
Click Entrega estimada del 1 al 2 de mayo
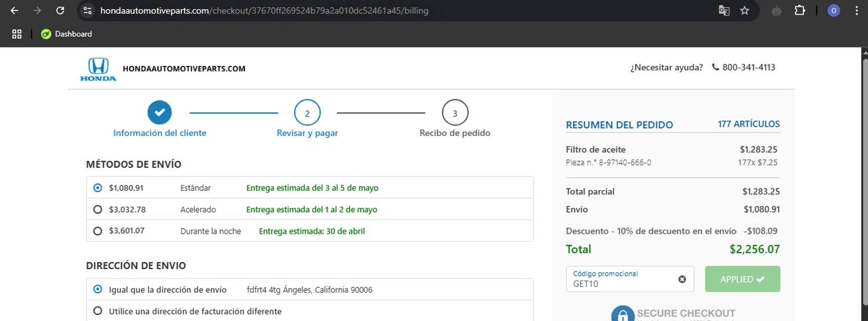(312, 209)
